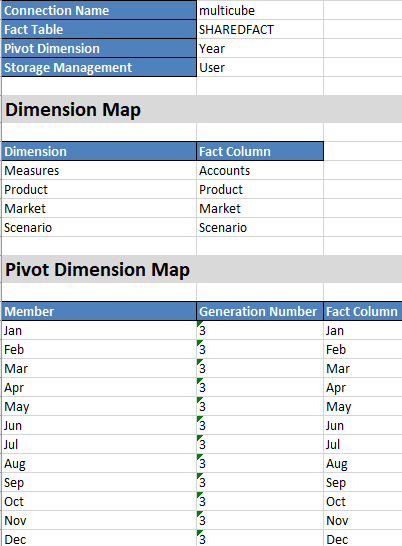The height and width of the screenshot is (546, 402).
Task: Select the Mar cell in Member column
Action: click(x=99, y=368)
